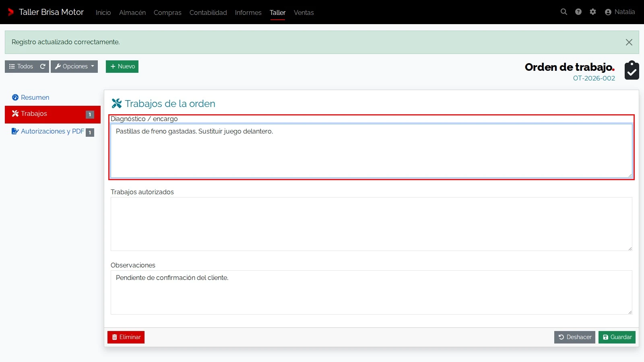Open the settings gear icon
Screen dimensions: 644x362
click(x=593, y=12)
